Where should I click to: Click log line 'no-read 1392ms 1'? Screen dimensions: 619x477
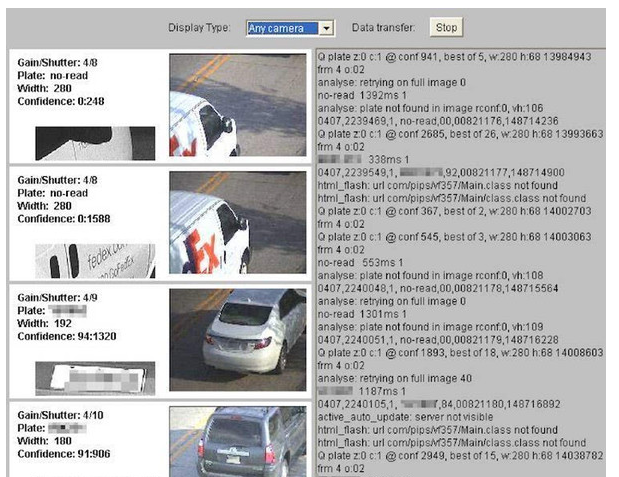[x=362, y=95]
